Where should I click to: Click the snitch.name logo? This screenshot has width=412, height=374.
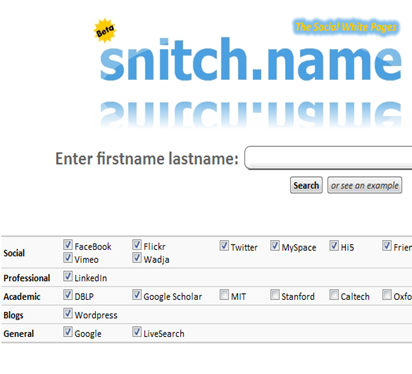coord(251,59)
